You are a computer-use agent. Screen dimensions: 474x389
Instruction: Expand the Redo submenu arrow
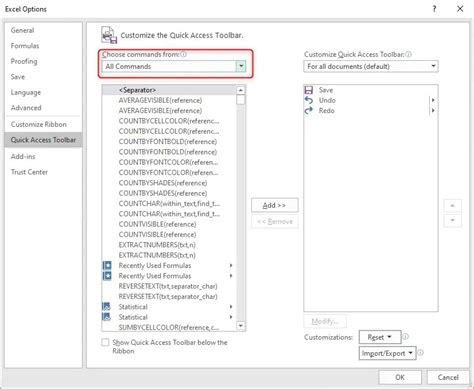pos(433,110)
